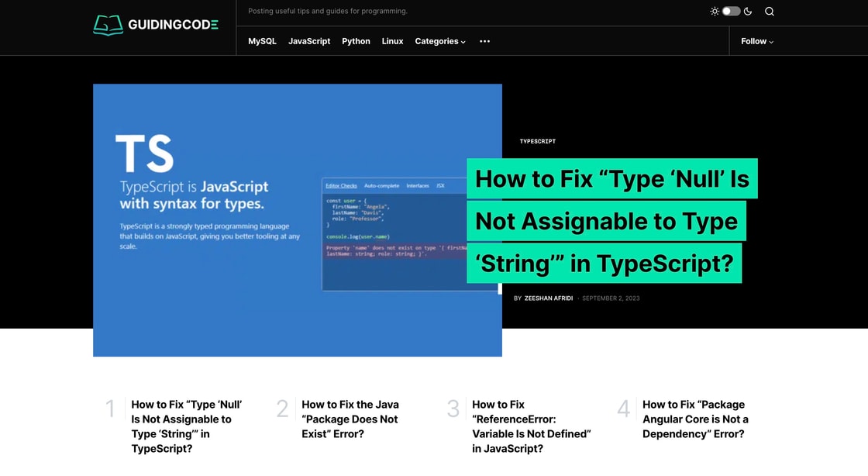Click the sun light-mode icon
This screenshot has height=476, width=868.
tap(715, 12)
